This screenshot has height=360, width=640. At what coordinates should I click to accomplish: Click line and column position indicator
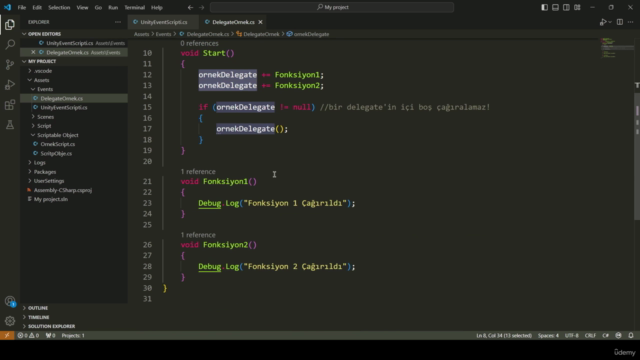pos(504,336)
